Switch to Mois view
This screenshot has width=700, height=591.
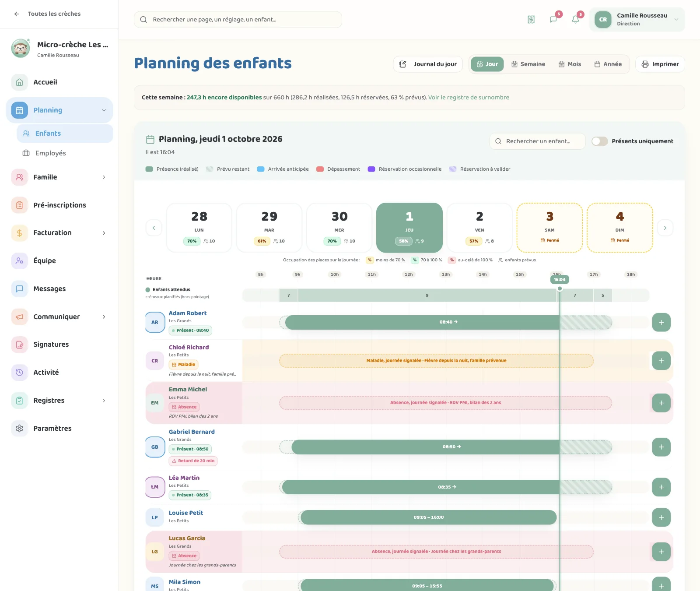(570, 64)
